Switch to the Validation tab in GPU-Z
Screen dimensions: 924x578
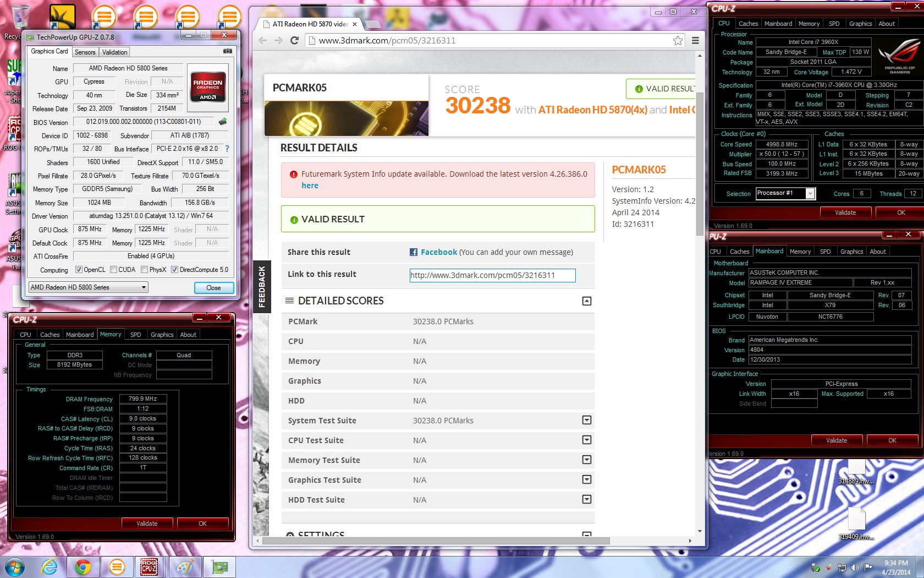[x=114, y=52]
